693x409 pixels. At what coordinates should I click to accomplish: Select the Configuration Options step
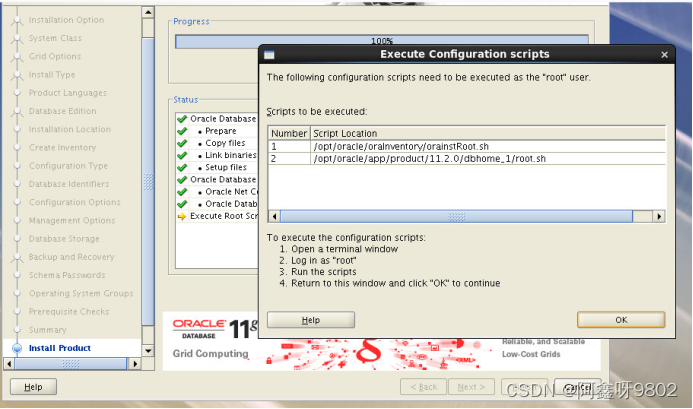[74, 202]
